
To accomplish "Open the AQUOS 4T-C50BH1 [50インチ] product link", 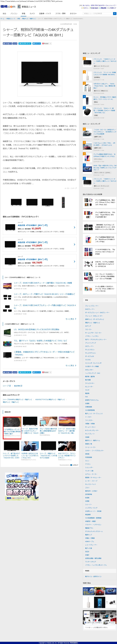I will coord(33,242).
